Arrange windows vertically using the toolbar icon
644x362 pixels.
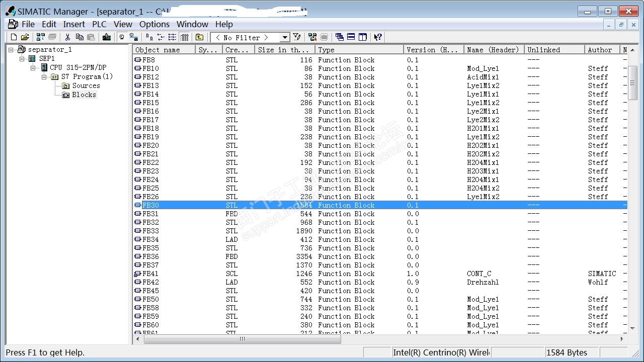[363, 37]
